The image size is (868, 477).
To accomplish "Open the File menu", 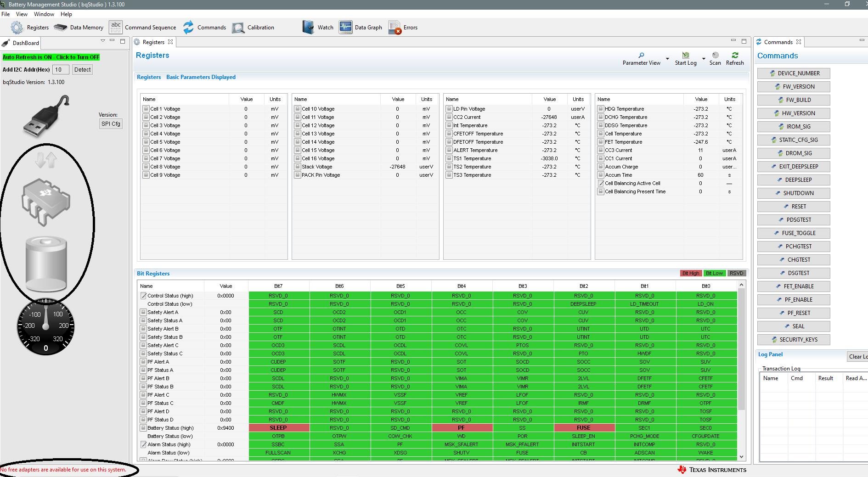I will pyautogui.click(x=6, y=14).
